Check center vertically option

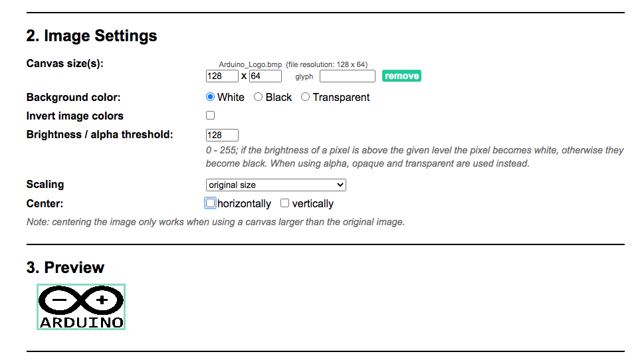coord(285,203)
